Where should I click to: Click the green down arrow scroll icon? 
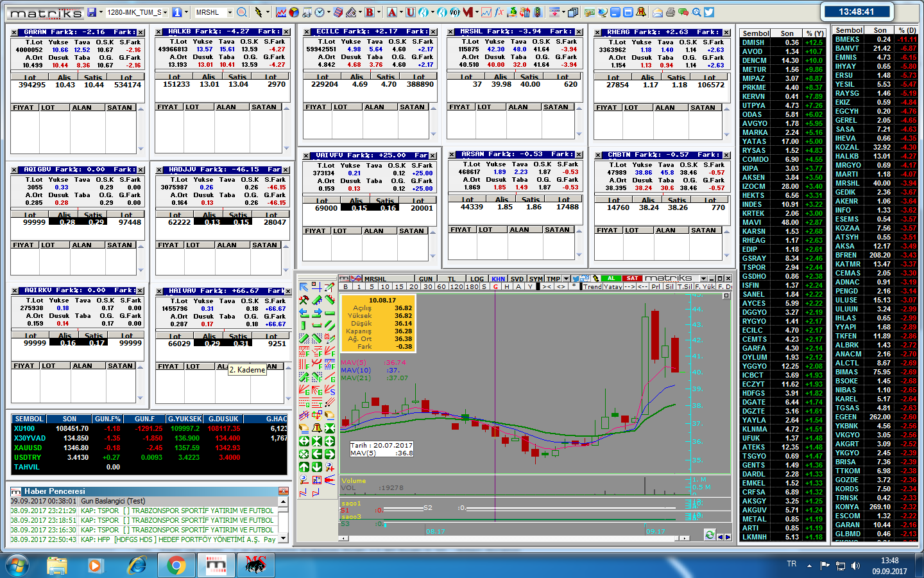[317, 466]
